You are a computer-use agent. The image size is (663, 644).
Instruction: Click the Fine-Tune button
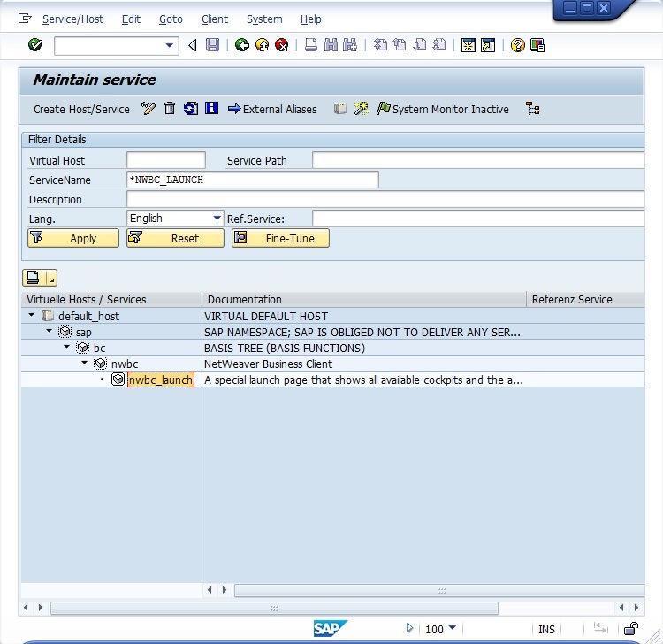[x=280, y=238]
